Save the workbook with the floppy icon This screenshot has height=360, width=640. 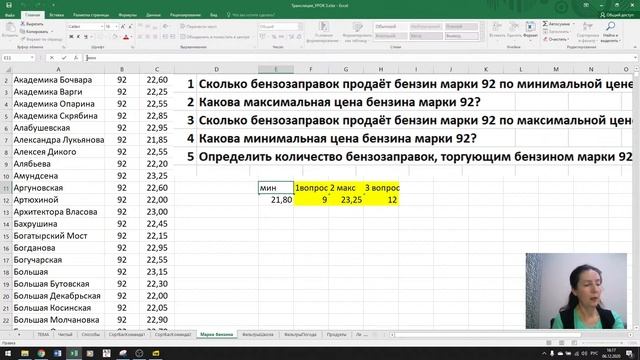(x=9, y=5)
